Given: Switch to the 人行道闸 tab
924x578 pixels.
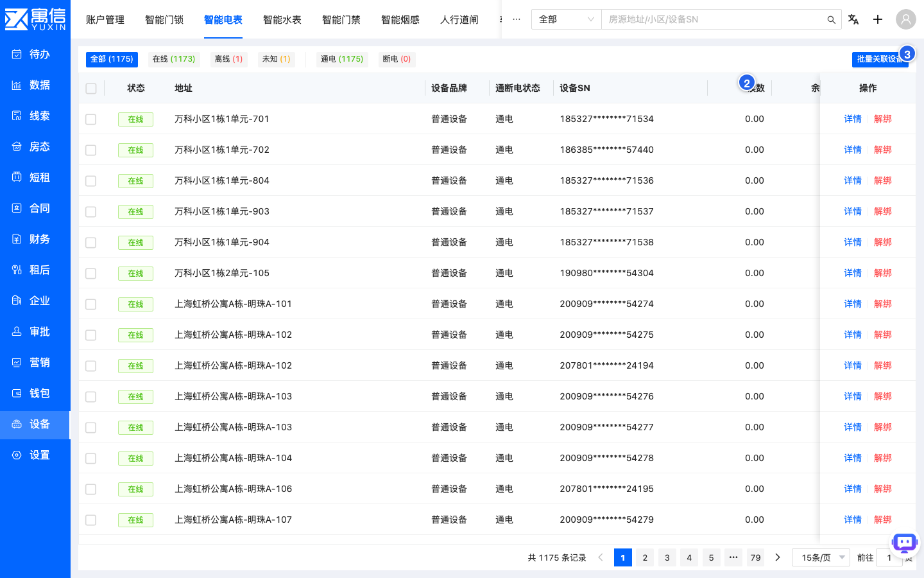Looking at the screenshot, I should pos(459,20).
